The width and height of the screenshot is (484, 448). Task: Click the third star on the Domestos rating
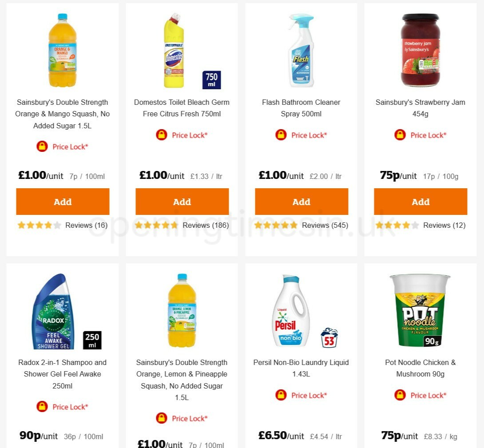tap(156, 225)
